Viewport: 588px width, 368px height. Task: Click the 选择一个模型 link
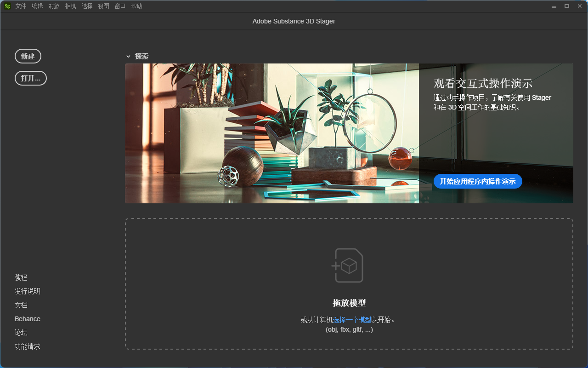[x=352, y=320]
